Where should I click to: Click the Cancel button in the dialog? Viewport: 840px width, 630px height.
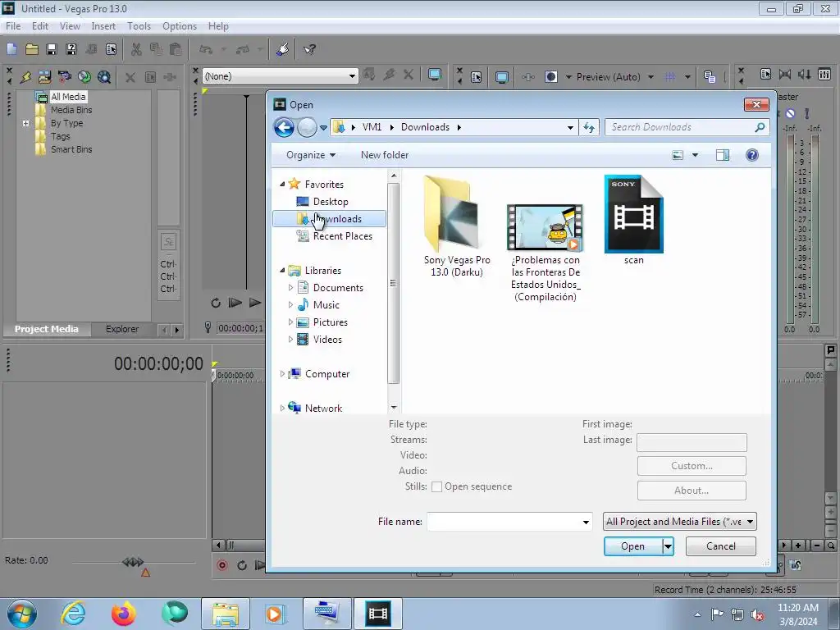[720, 546]
